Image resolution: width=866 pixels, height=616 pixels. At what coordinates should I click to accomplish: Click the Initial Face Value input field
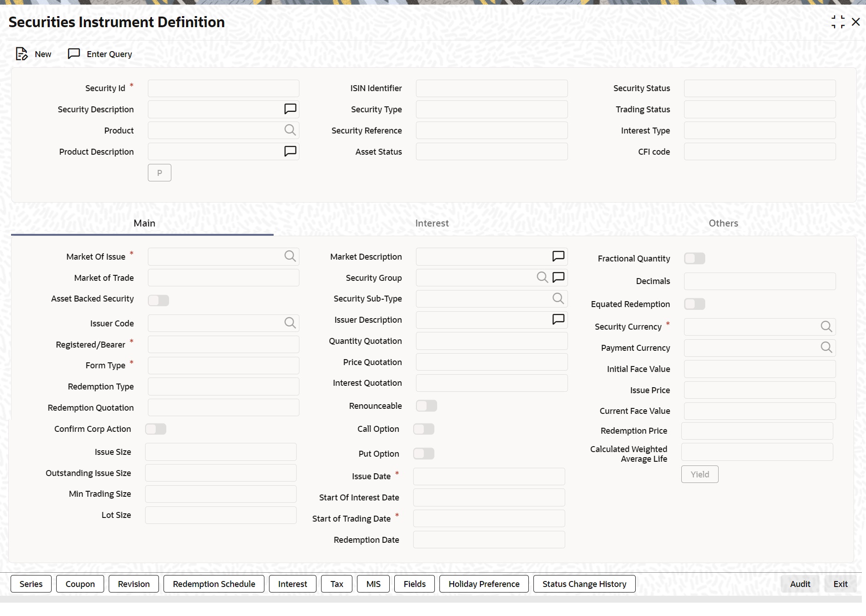[760, 369]
